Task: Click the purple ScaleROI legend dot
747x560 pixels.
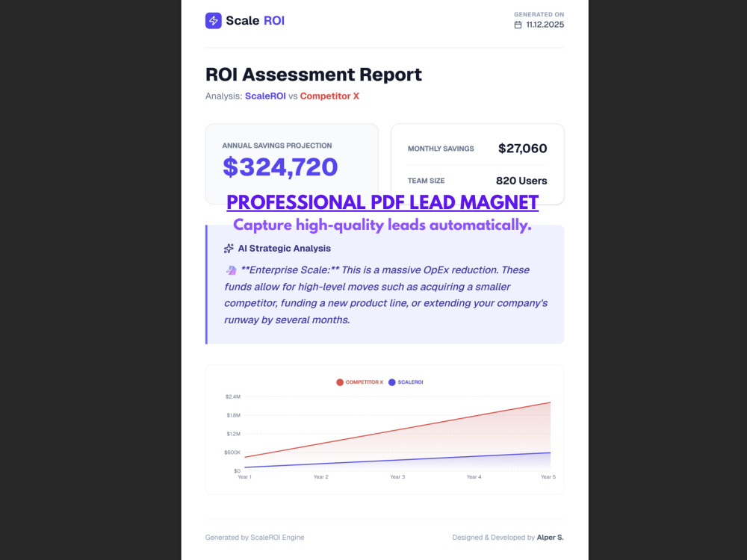Action: point(392,382)
